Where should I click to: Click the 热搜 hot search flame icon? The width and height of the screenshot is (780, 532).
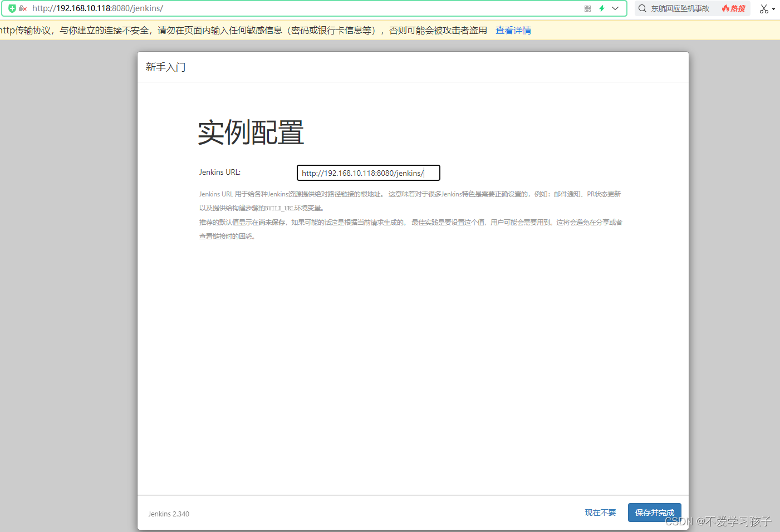tap(733, 8)
